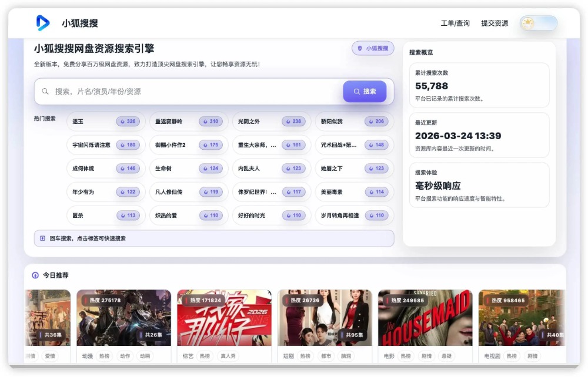Click the 小狐搜搜 play logo icon
This screenshot has width=588, height=377.
(x=43, y=23)
